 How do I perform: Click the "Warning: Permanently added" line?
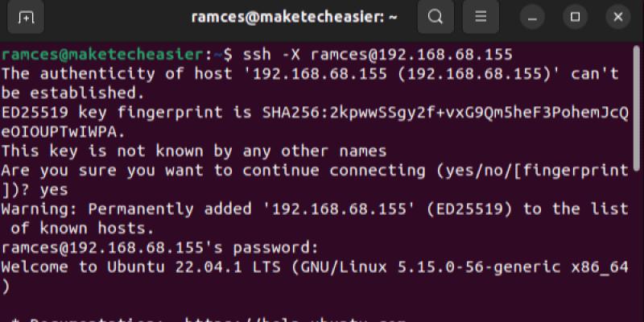(314, 208)
